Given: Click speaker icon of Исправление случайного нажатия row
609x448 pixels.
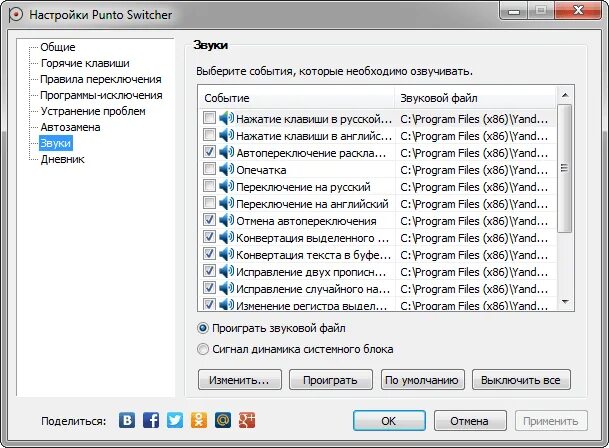Looking at the screenshot, I should point(226,289).
